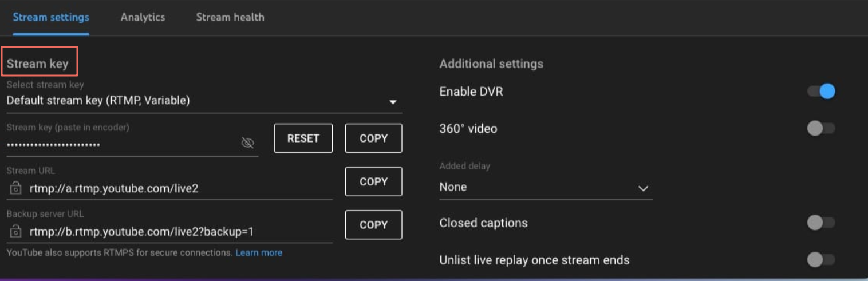
Task: Open the Stream health tab
Action: pyautogui.click(x=230, y=17)
